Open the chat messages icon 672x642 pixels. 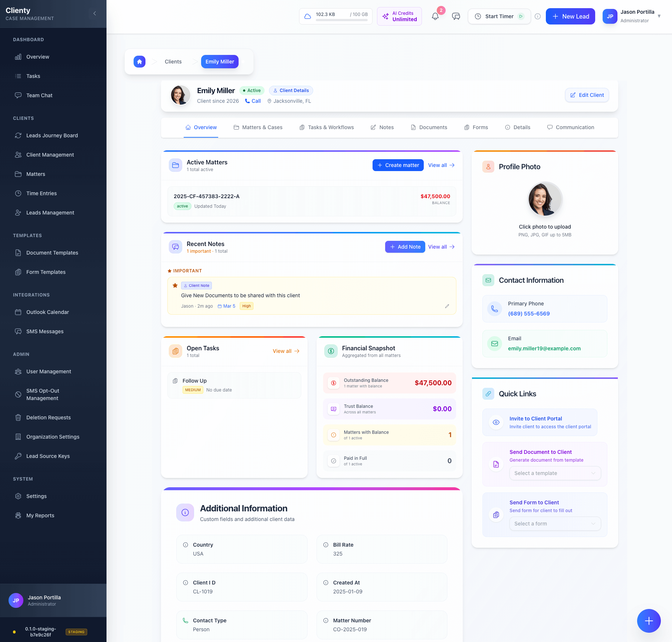pyautogui.click(x=456, y=16)
